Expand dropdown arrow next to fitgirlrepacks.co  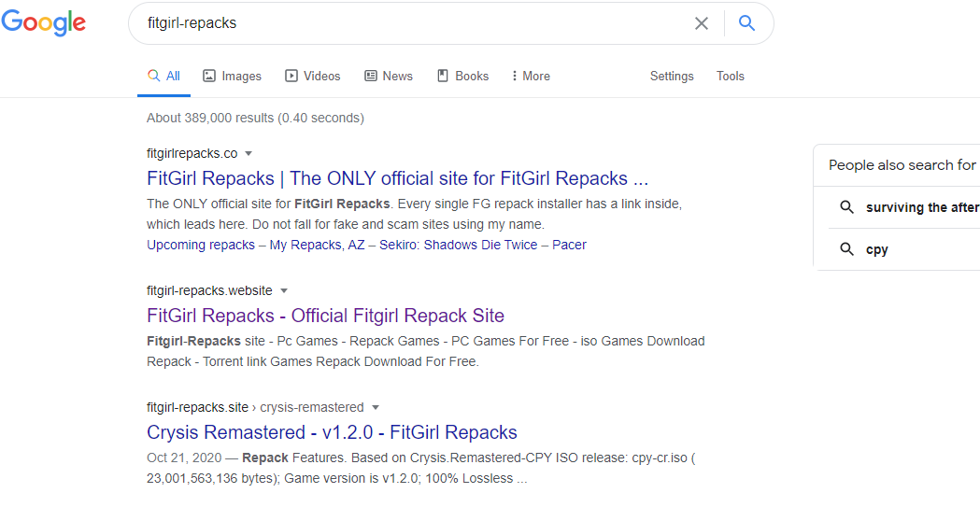pyautogui.click(x=249, y=153)
